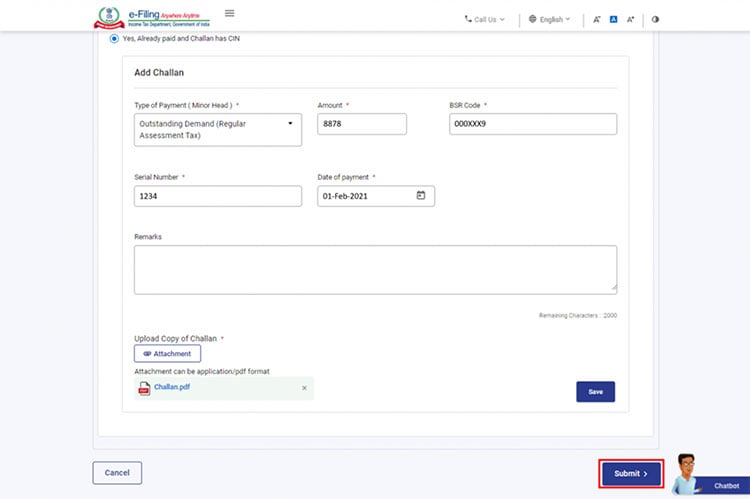Click the PDF file icon beside Challan.pdf
The width and height of the screenshot is (750, 499).
click(x=144, y=388)
